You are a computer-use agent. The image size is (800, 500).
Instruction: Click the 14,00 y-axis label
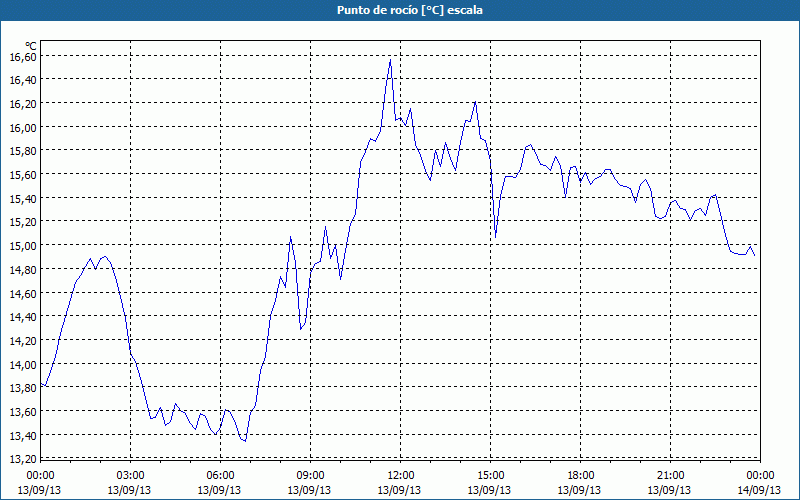tap(23, 364)
